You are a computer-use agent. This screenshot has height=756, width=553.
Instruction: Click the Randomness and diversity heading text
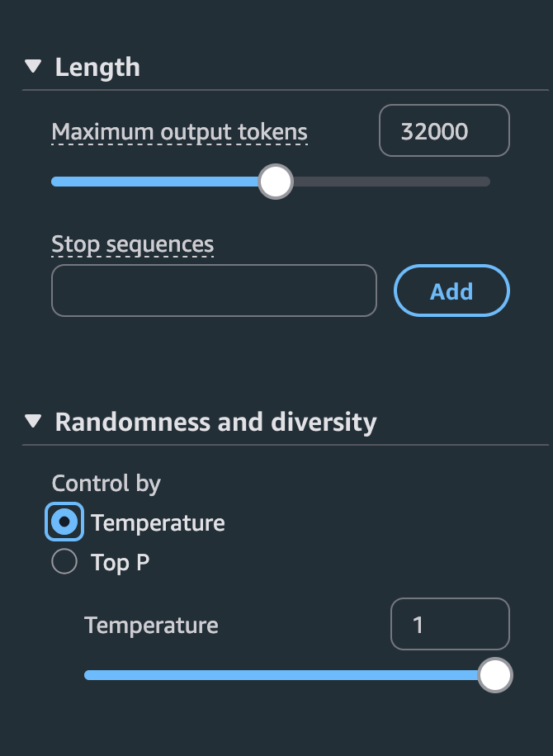(215, 423)
